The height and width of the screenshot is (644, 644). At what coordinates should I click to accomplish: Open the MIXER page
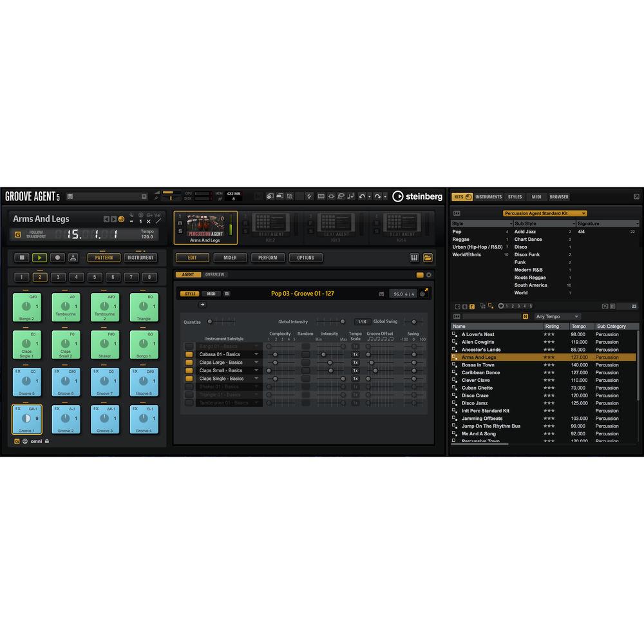click(x=230, y=258)
